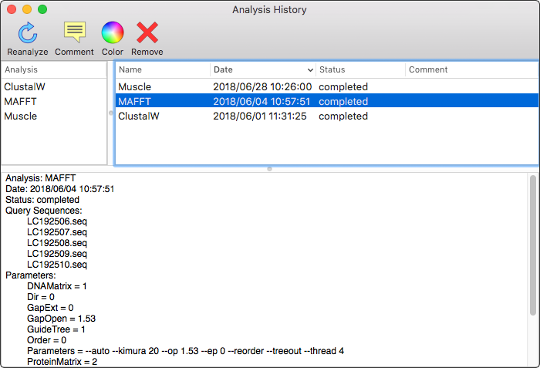Select Muscle in the Analysis list
This screenshot has height=368, width=540.
click(20, 116)
